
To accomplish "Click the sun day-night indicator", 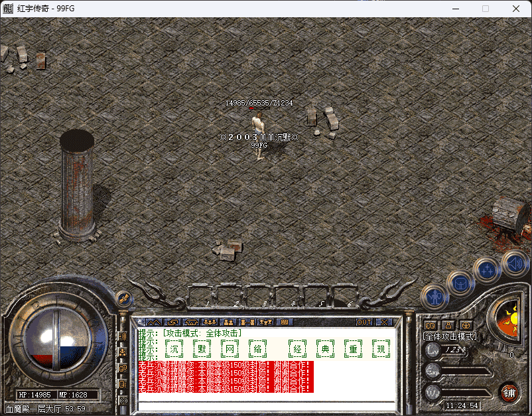I will tap(507, 318).
